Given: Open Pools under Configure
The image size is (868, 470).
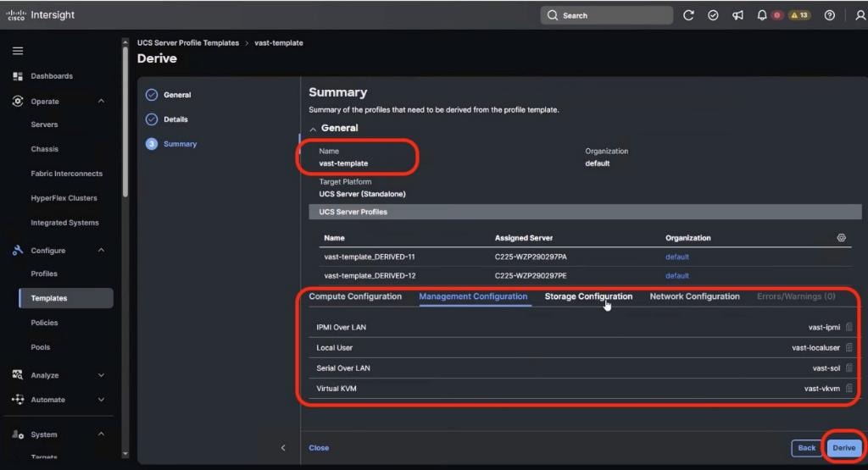Looking at the screenshot, I should coord(41,347).
